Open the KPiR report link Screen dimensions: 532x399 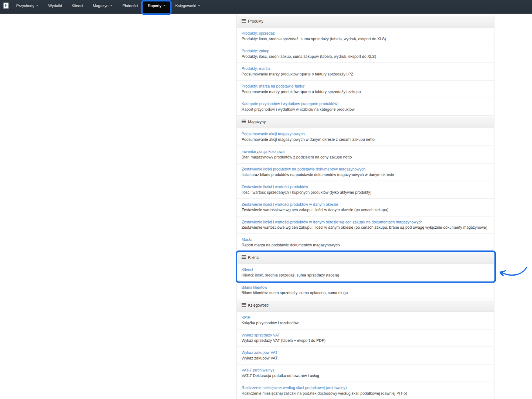246,317
